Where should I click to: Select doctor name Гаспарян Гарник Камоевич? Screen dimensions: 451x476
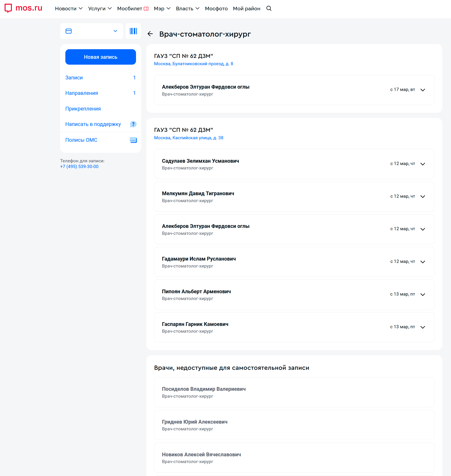click(x=195, y=324)
